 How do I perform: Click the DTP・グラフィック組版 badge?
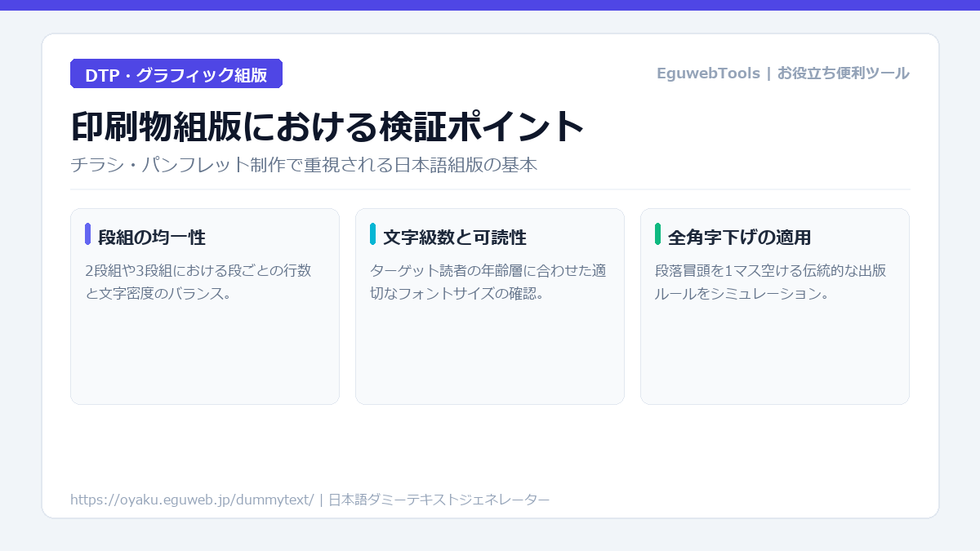pos(176,73)
